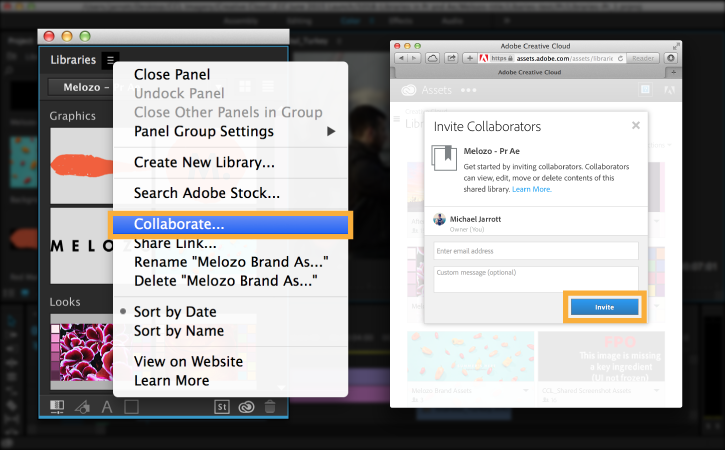Open Adobe Stock via the St icon
Viewport: 725px width, 450px height.
point(222,407)
